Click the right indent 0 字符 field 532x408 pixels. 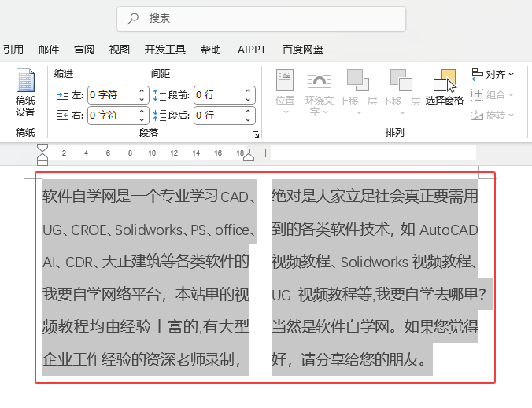tap(118, 116)
